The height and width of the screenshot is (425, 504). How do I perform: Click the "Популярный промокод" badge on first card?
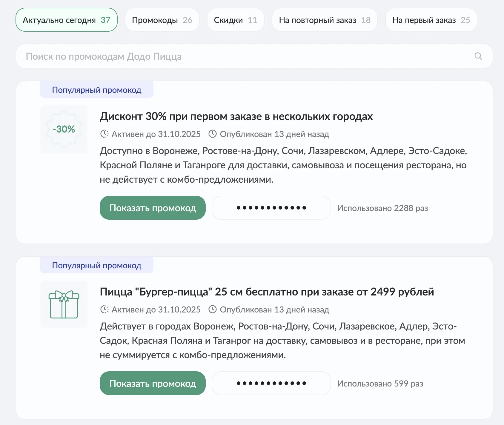click(96, 90)
